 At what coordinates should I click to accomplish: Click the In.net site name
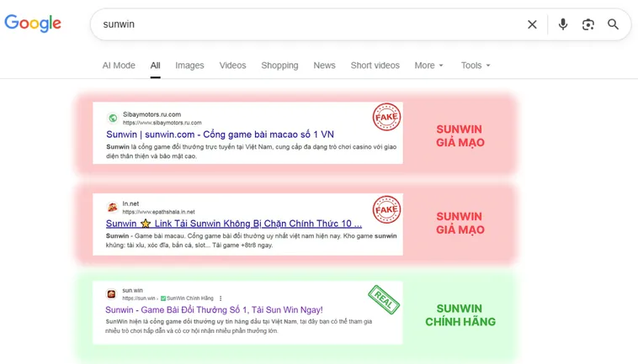point(130,203)
